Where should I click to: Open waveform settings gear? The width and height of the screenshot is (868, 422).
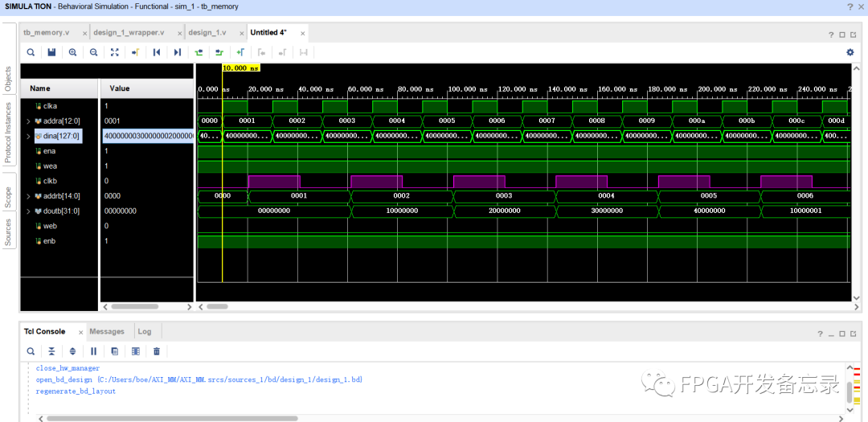tap(850, 52)
